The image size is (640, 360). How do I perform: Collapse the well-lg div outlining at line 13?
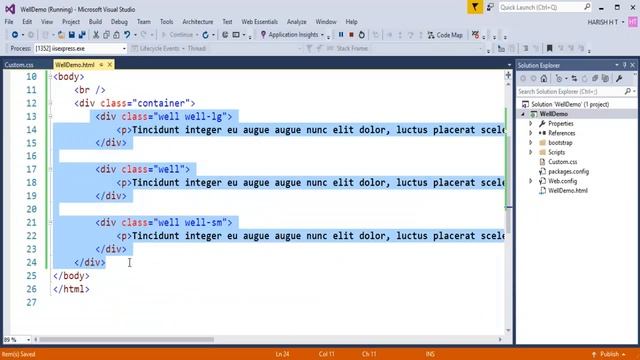(50, 116)
